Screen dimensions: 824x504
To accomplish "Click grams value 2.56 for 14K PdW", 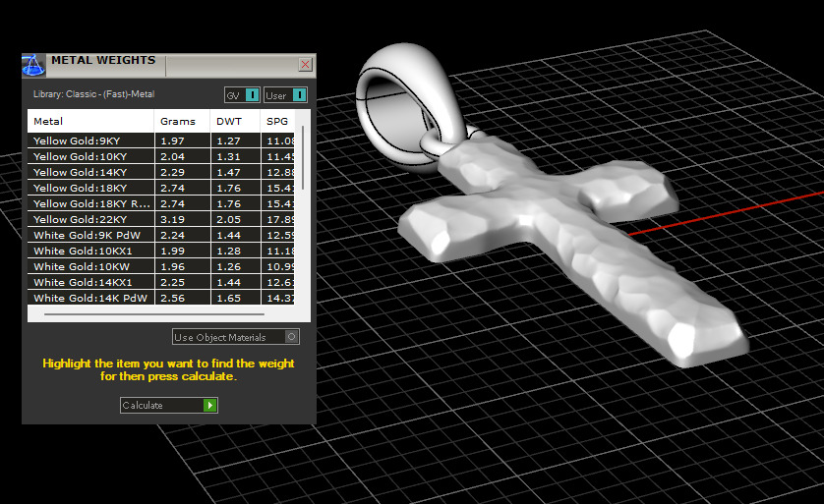I will 172,298.
